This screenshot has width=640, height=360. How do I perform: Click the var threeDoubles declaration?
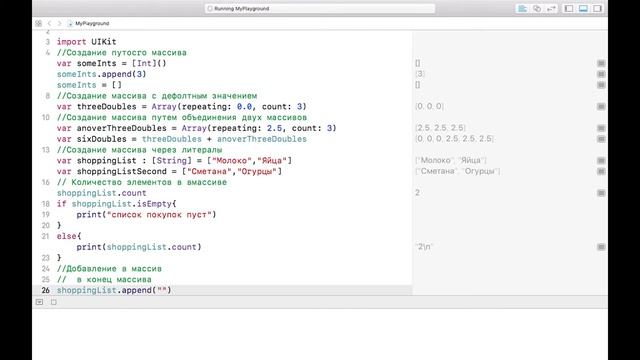tap(182, 107)
